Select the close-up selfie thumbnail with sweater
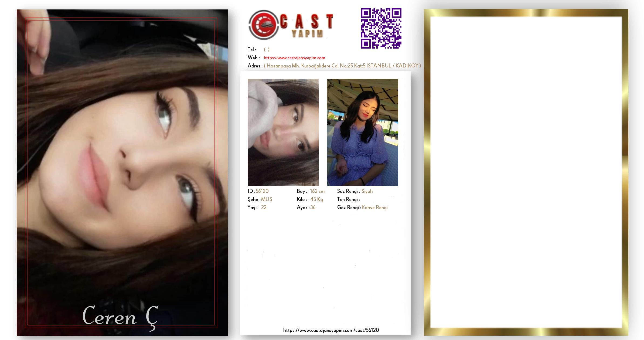 pyautogui.click(x=283, y=132)
